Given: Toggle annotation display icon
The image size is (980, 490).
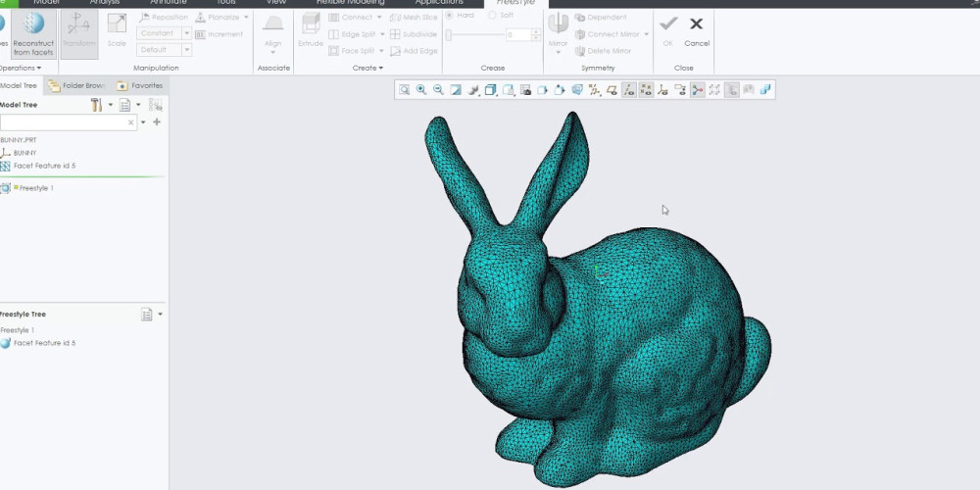Looking at the screenshot, I should coord(680,90).
